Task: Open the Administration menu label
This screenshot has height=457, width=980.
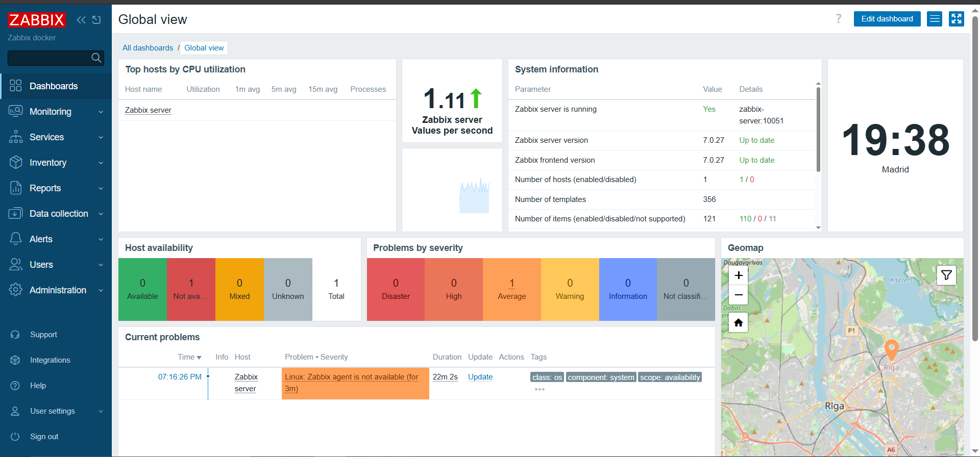Action: click(x=58, y=290)
